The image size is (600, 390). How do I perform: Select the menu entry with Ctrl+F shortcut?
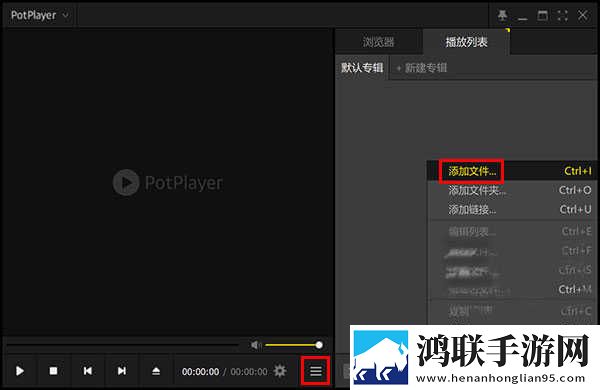pos(512,251)
